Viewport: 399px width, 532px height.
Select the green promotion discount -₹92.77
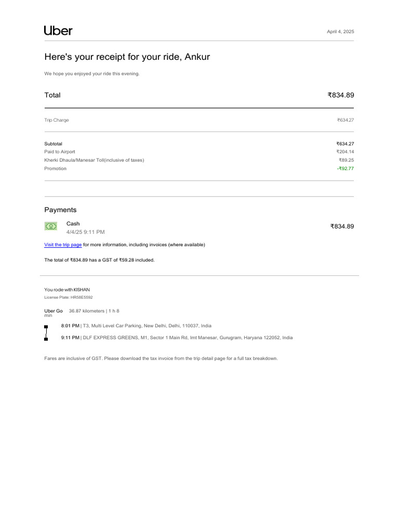[345, 168]
